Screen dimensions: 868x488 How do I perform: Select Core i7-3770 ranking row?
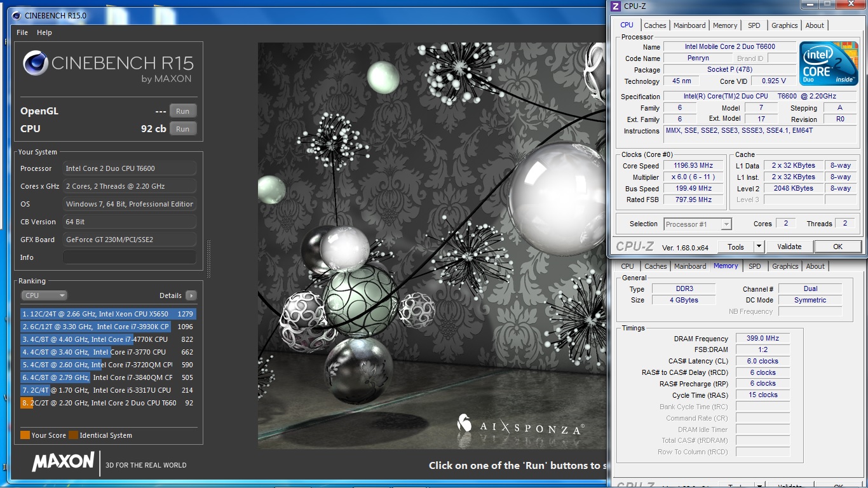[108, 352]
